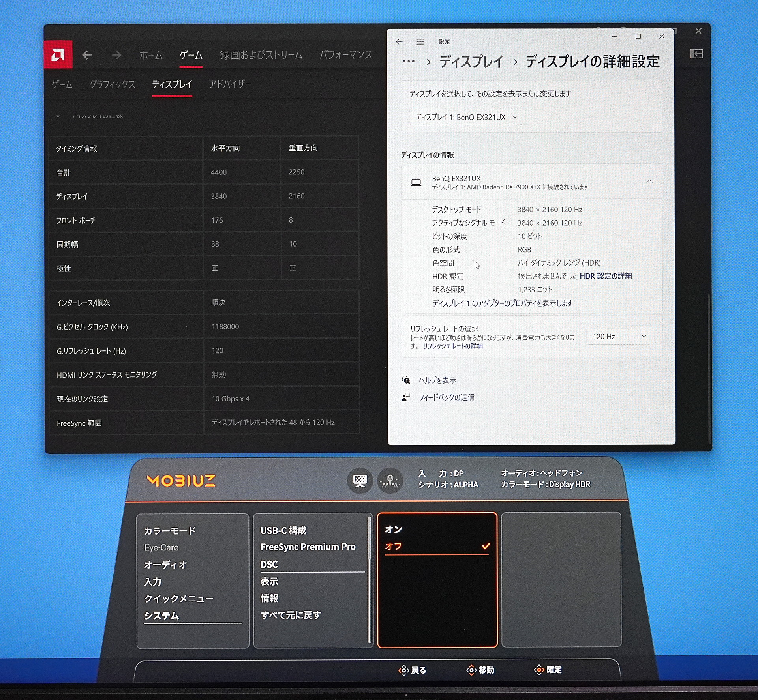Open the 120 Hz refresh rate dropdown
The width and height of the screenshot is (758, 700).
point(619,337)
